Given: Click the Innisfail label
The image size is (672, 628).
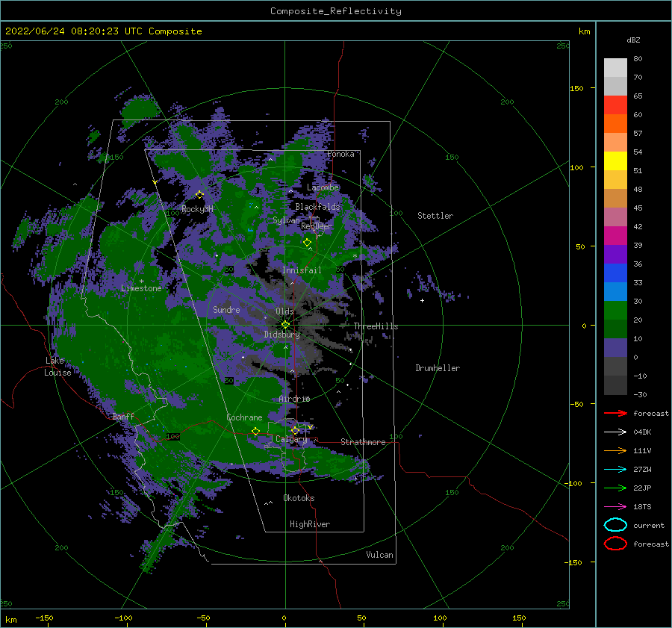Looking at the screenshot, I should [302, 270].
